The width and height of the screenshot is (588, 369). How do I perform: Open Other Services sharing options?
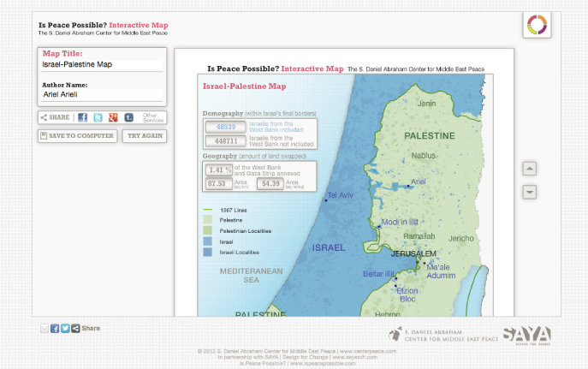tap(153, 118)
